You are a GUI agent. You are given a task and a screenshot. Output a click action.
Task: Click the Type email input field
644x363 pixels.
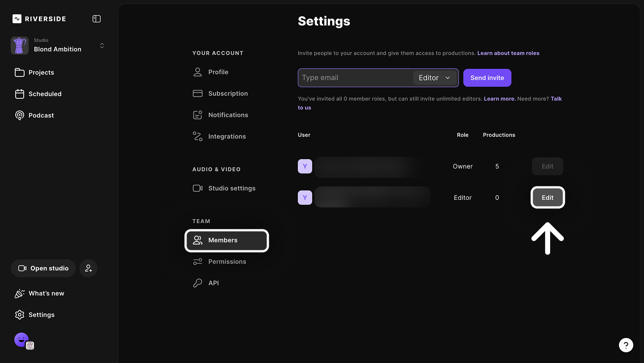coord(356,78)
